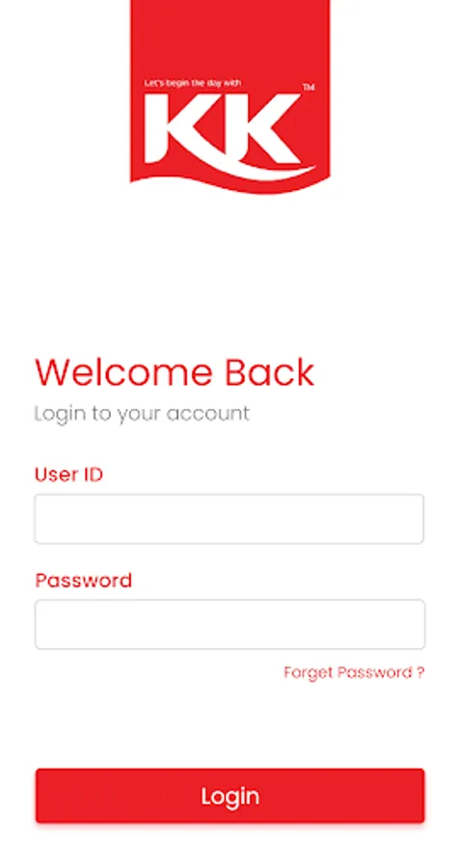This screenshot has height=868, width=459.
Task: Tap the "Let's begin the day with" tagline
Action: coord(192,84)
